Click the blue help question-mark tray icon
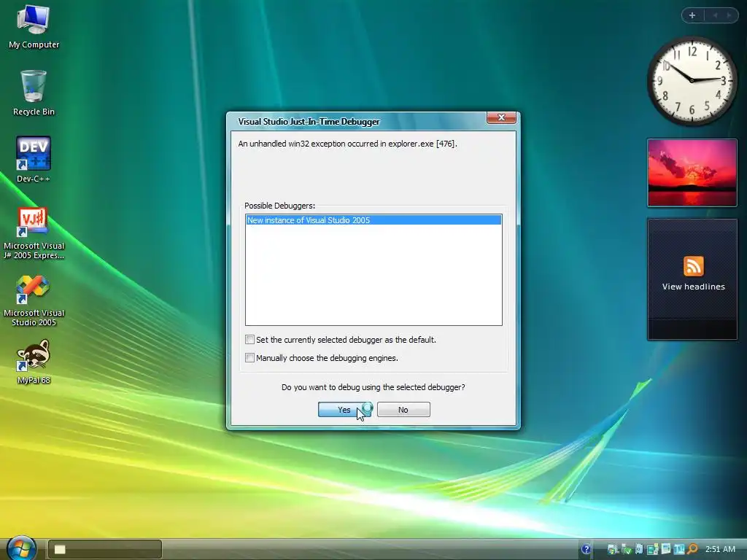This screenshot has height=560, width=747. pyautogui.click(x=586, y=549)
